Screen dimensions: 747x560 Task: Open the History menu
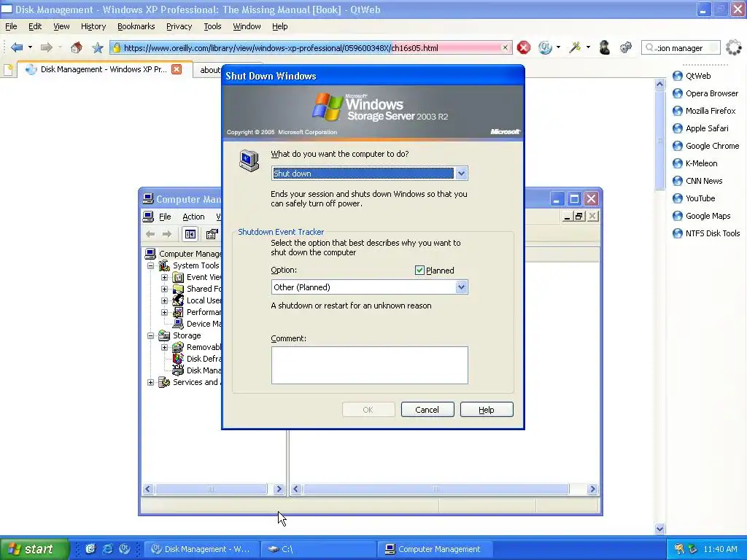point(93,27)
